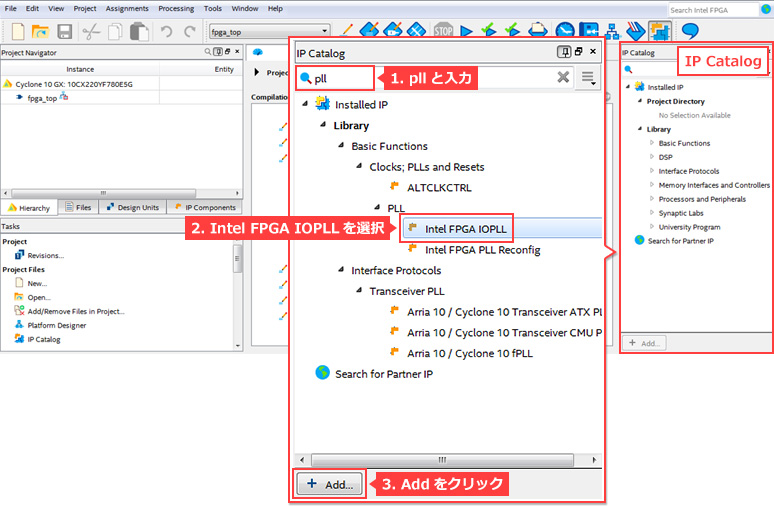This screenshot has width=774, height=506.
Task: Select Arria 10 / Cyclone 10 fPLL
Action: [x=469, y=353]
